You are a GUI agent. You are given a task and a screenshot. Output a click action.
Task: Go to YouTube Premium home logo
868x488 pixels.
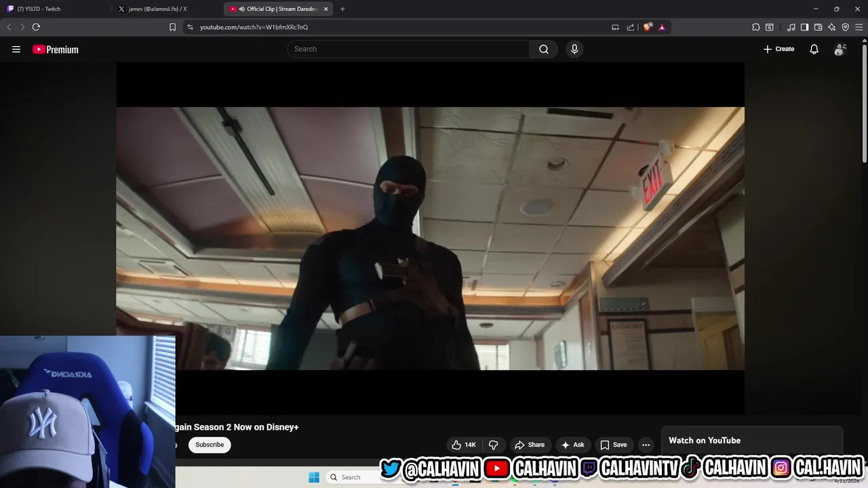click(56, 49)
